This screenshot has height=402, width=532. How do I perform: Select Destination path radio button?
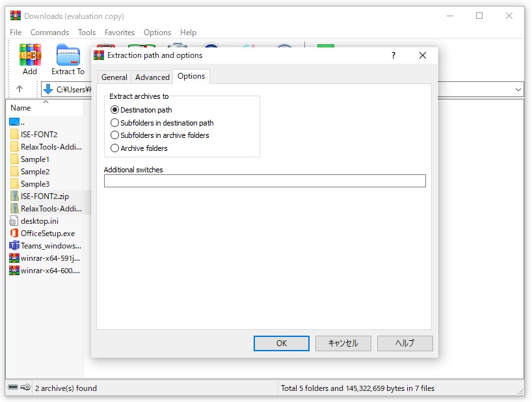[x=114, y=110]
